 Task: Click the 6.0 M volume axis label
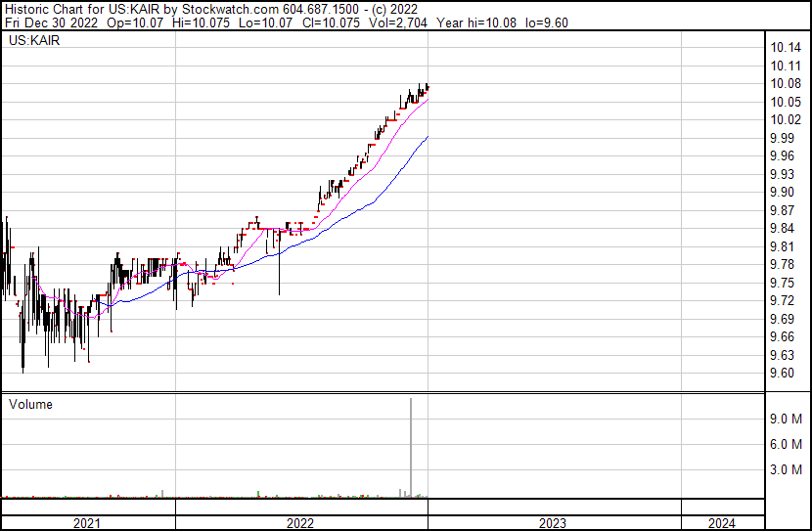[786, 445]
